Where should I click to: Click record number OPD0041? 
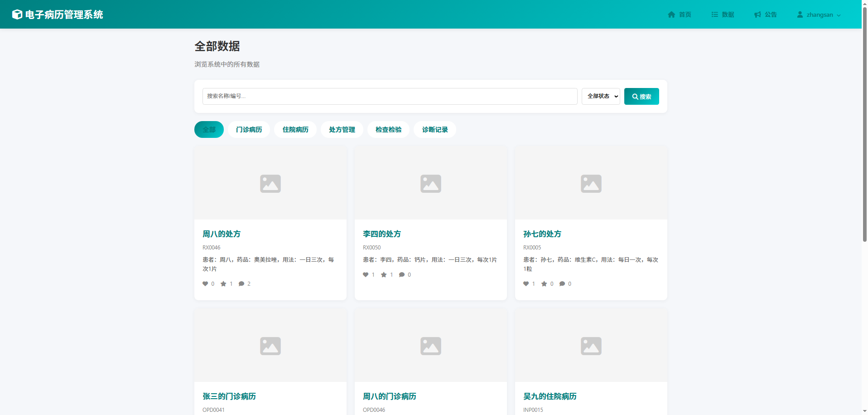[x=213, y=410]
